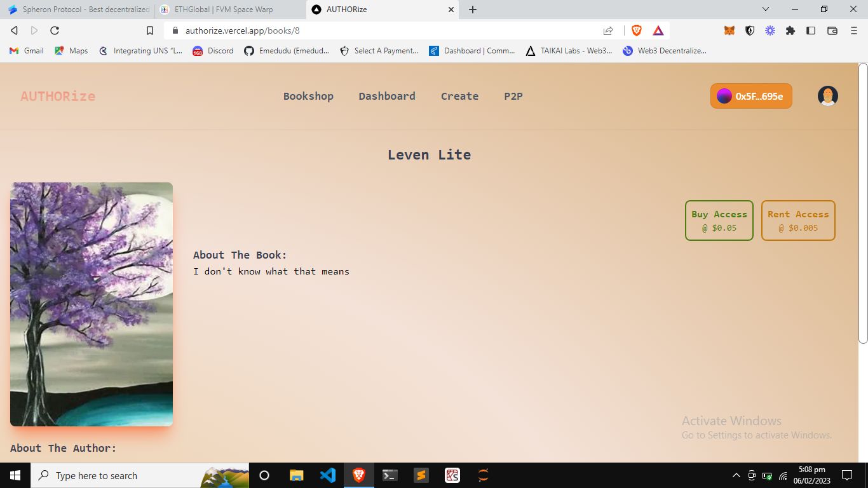Open the Extensions puzzle piece menu

click(x=790, y=30)
